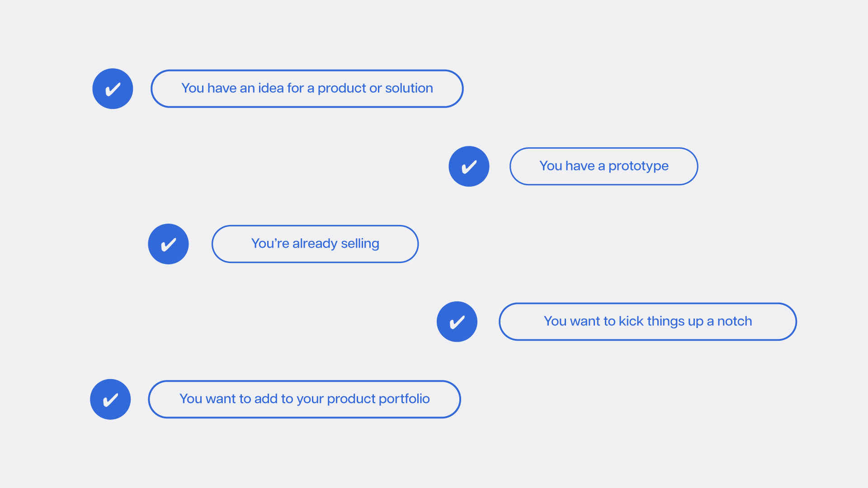Click the word "portfolio" in the last pill
Image resolution: width=868 pixels, height=488 pixels.
coord(404,399)
